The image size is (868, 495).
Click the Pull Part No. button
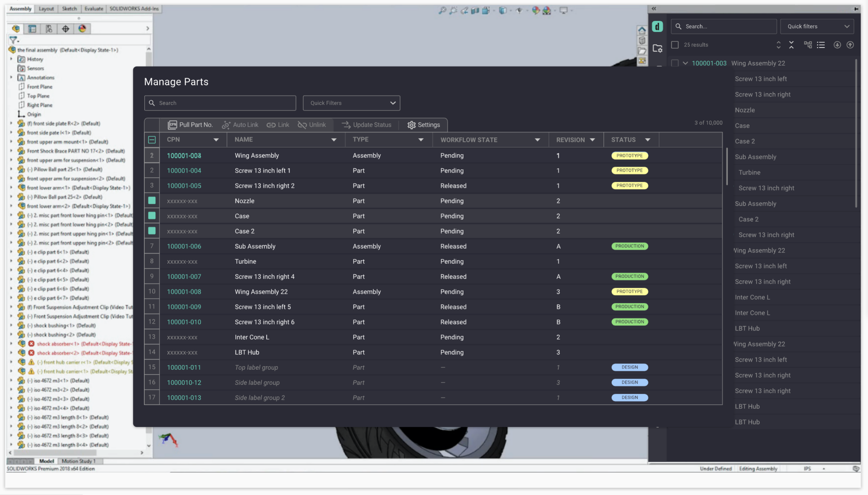tap(190, 125)
